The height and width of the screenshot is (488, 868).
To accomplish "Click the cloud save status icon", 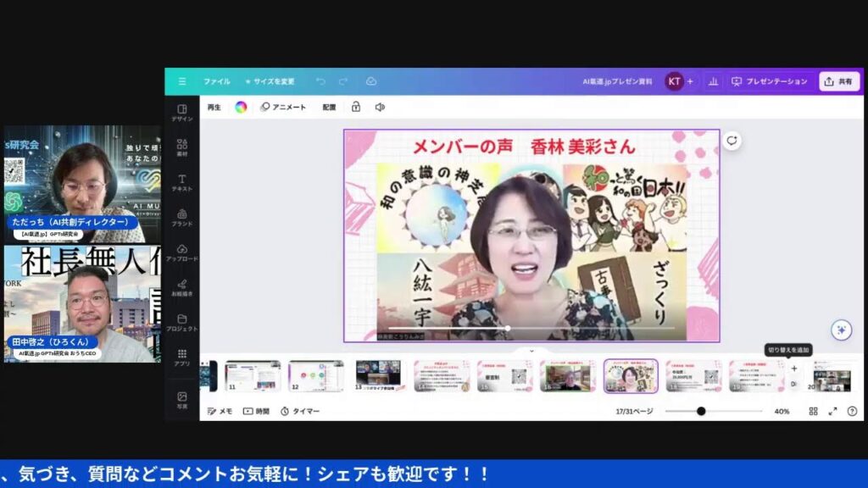I will 370,81.
